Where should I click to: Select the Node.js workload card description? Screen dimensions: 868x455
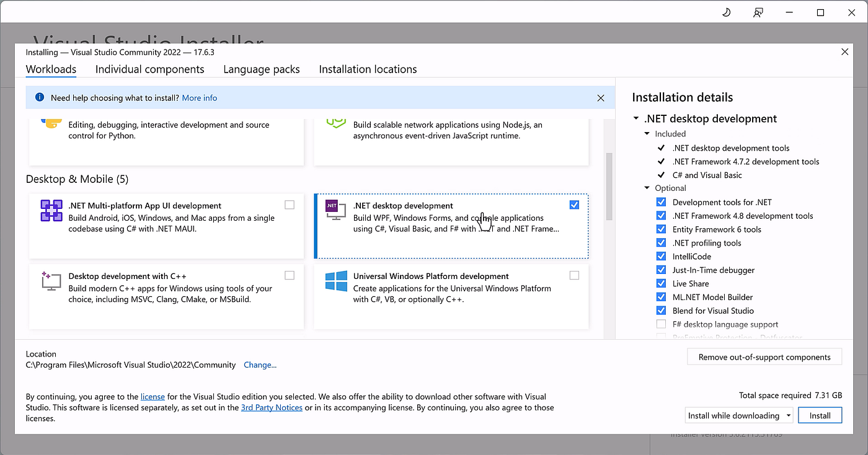click(x=448, y=130)
